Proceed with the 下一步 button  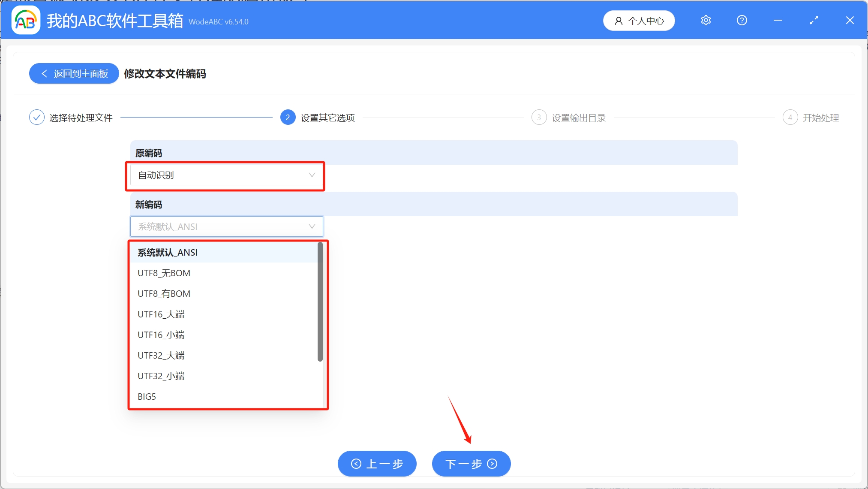(x=471, y=464)
